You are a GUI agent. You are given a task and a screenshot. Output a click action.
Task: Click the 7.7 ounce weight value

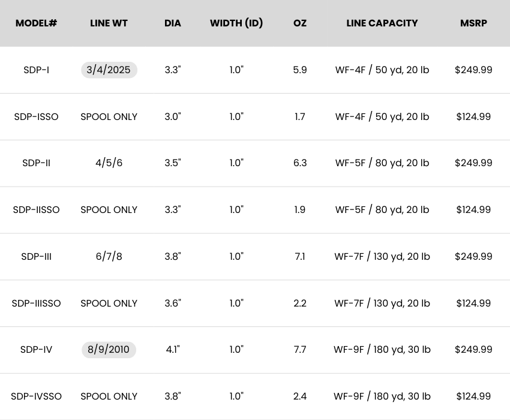[300, 350]
